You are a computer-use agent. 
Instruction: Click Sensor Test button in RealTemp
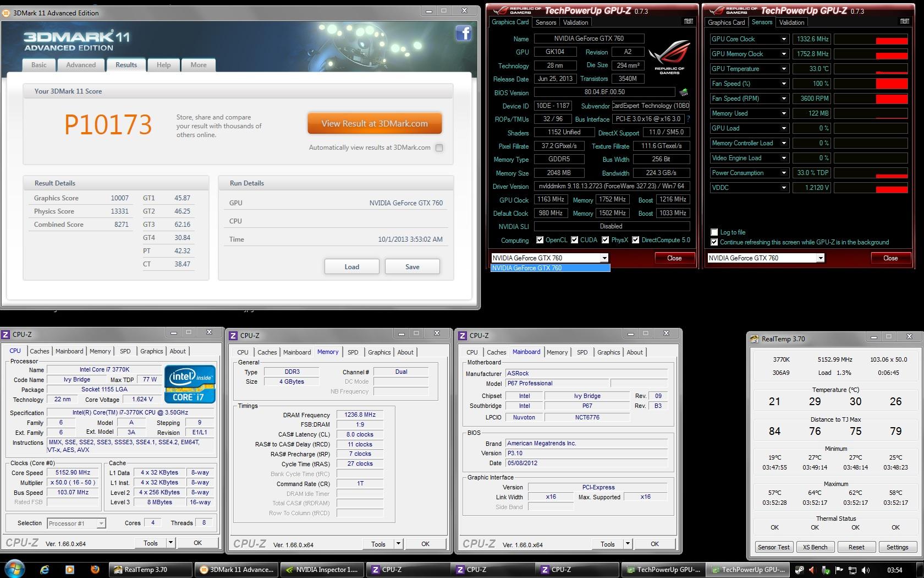pyautogui.click(x=774, y=547)
